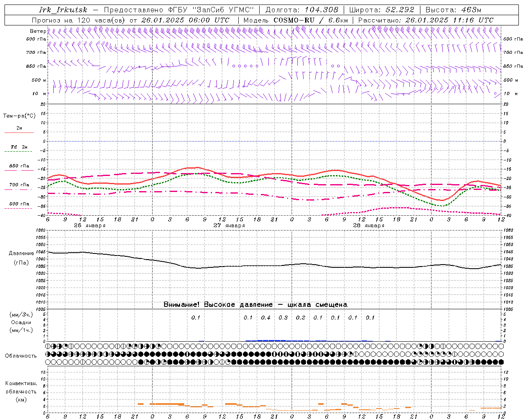The height and width of the screenshot is (420, 525).
Task: Click the Осадки precipitation label
Action: [x=21, y=323]
